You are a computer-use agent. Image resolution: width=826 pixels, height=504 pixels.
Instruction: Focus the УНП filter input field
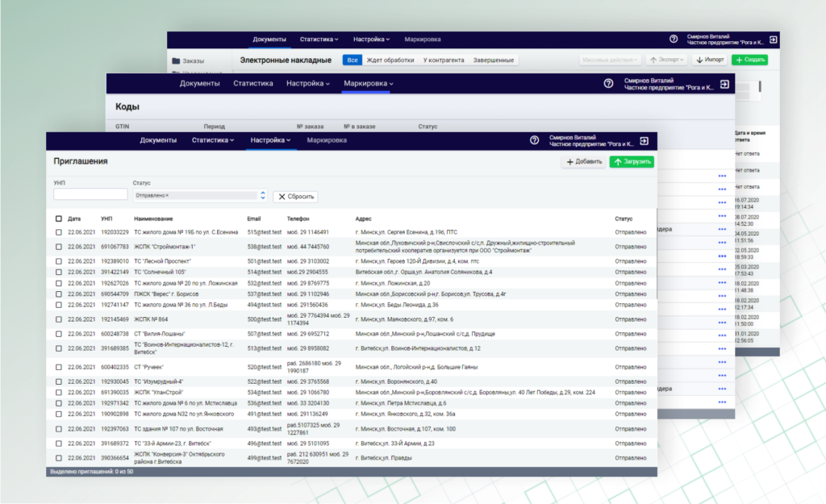90,195
